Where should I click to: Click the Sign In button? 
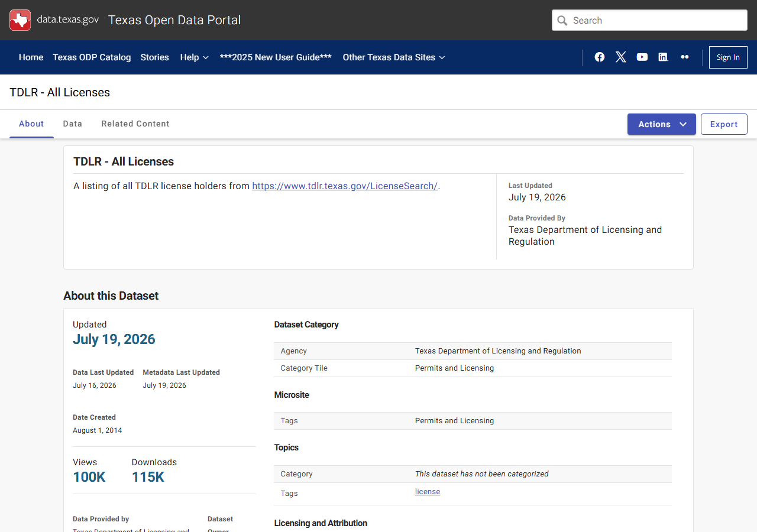(x=728, y=57)
